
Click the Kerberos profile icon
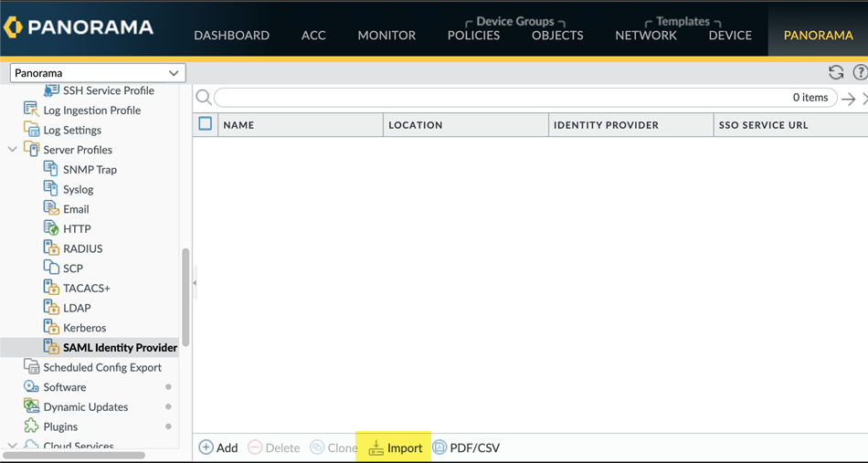tap(51, 327)
